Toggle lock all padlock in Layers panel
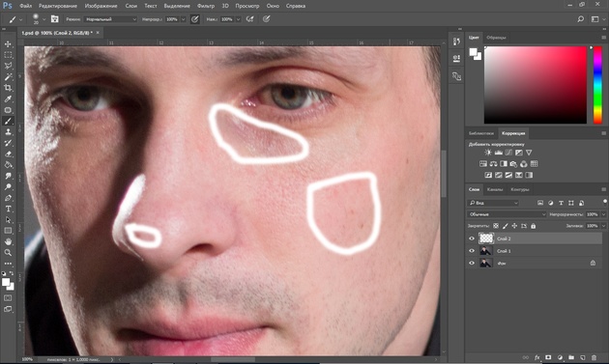The image size is (609, 364). [534, 226]
